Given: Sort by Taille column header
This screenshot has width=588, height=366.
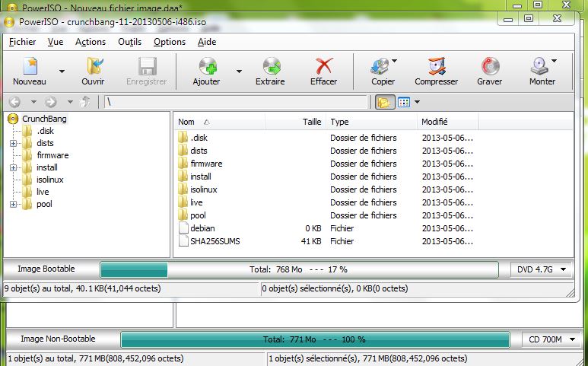Looking at the screenshot, I should pyautogui.click(x=295, y=122).
